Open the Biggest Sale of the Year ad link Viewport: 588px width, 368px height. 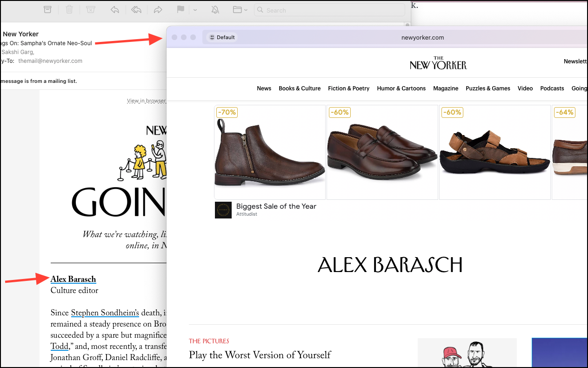(276, 206)
